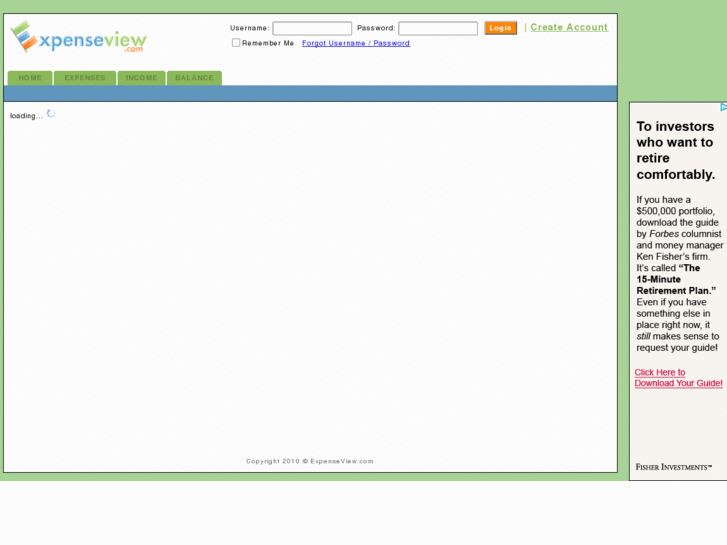Focus the Password input field
727x545 pixels.
[438, 28]
